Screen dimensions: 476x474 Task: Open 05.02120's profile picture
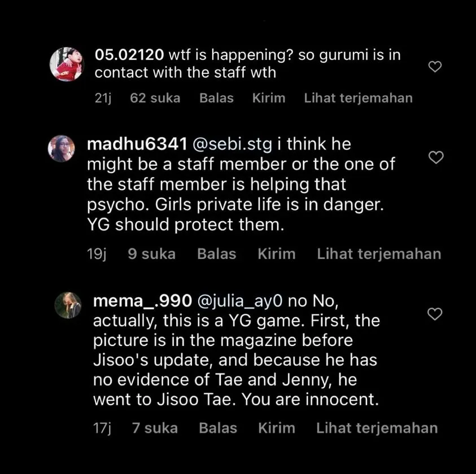pos(66,64)
